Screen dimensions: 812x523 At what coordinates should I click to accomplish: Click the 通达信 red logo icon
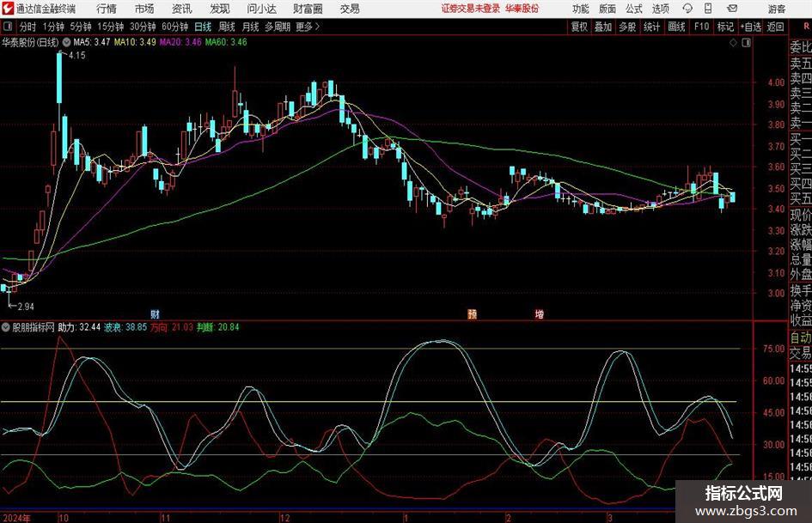tap(8, 9)
